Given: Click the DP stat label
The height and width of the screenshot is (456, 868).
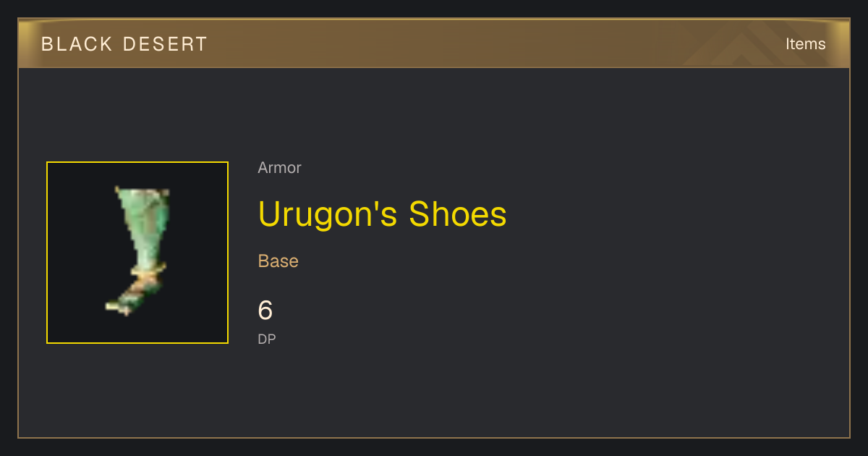Looking at the screenshot, I should pyautogui.click(x=267, y=339).
